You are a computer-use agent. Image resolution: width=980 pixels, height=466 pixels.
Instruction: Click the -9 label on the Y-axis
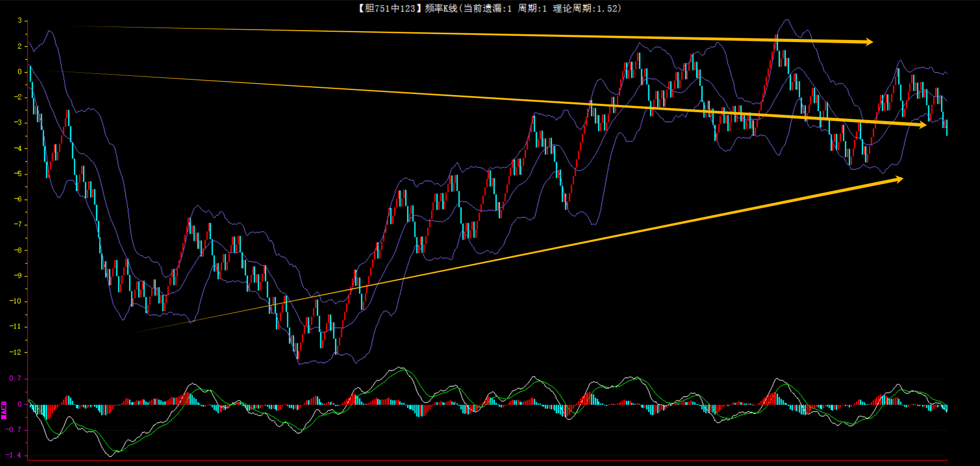tap(17, 276)
